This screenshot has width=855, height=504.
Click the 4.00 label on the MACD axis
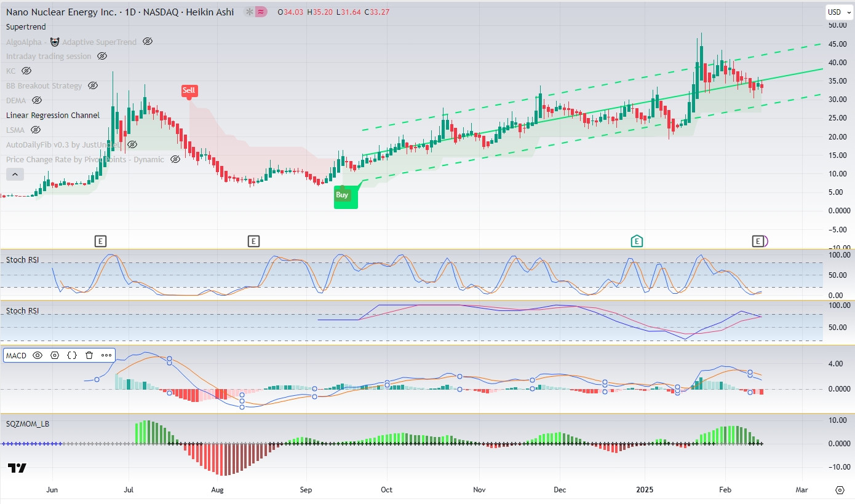[837, 363]
